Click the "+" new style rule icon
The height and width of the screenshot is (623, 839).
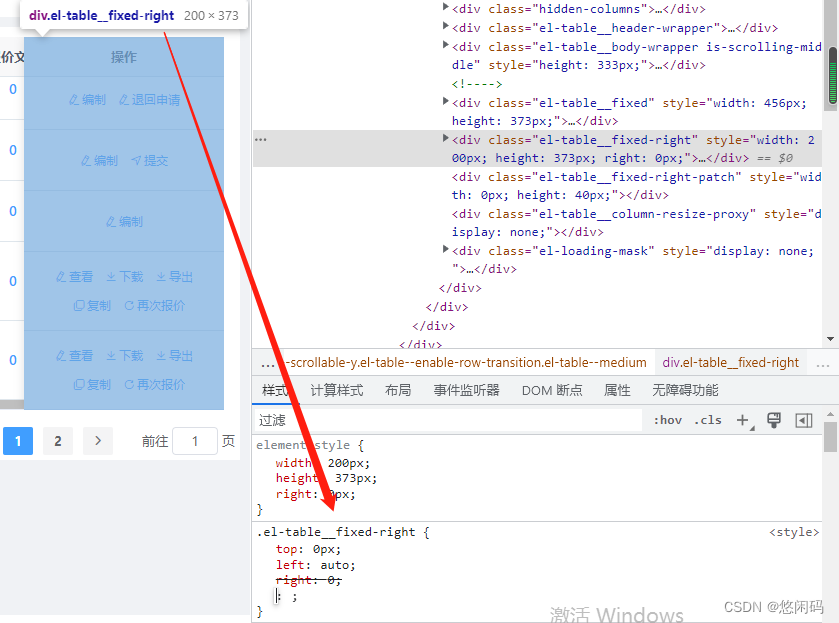pos(742,419)
